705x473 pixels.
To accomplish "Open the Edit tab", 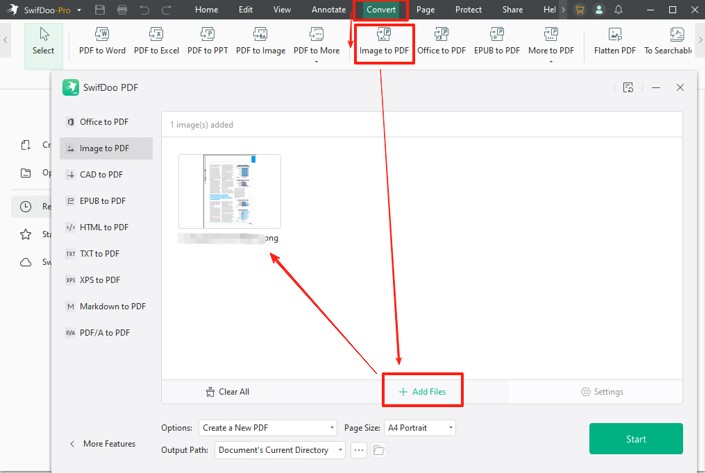I will [245, 9].
